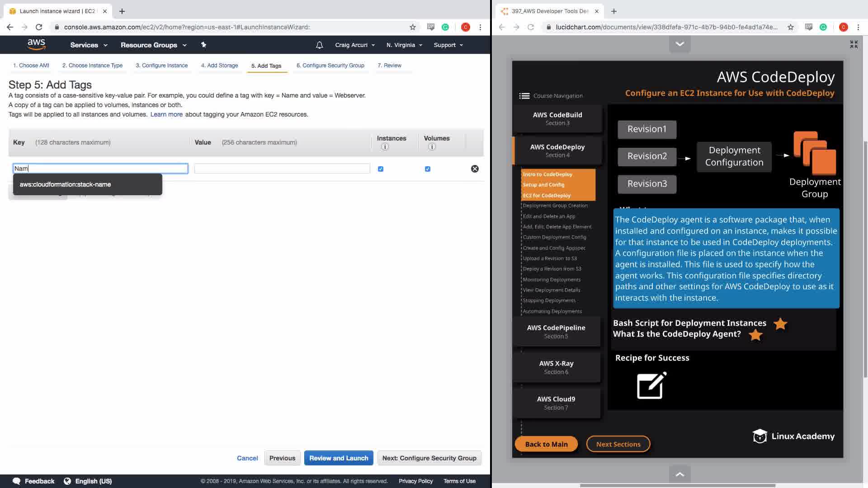Screen dimensions: 868x488
Task: Remove tag row with the X icon
Action: (x=475, y=169)
